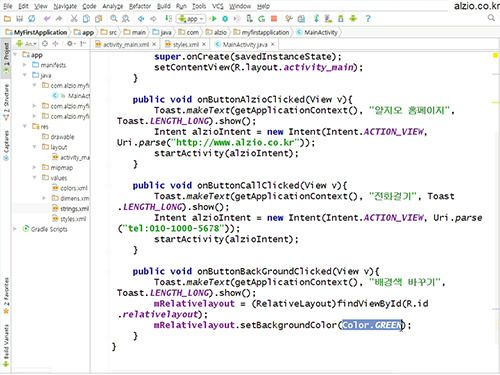Open the Android view selector in Project panel

coord(26,44)
